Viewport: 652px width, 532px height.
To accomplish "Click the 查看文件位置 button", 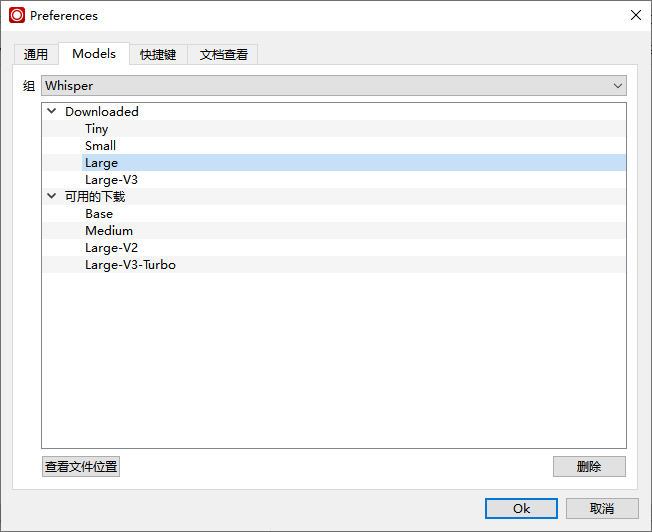I will (x=81, y=467).
